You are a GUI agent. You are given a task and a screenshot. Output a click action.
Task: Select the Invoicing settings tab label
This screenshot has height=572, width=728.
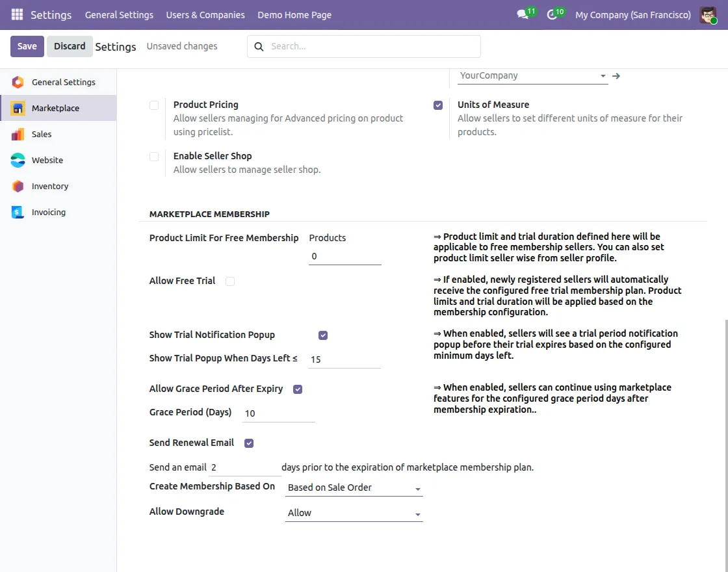pos(49,212)
